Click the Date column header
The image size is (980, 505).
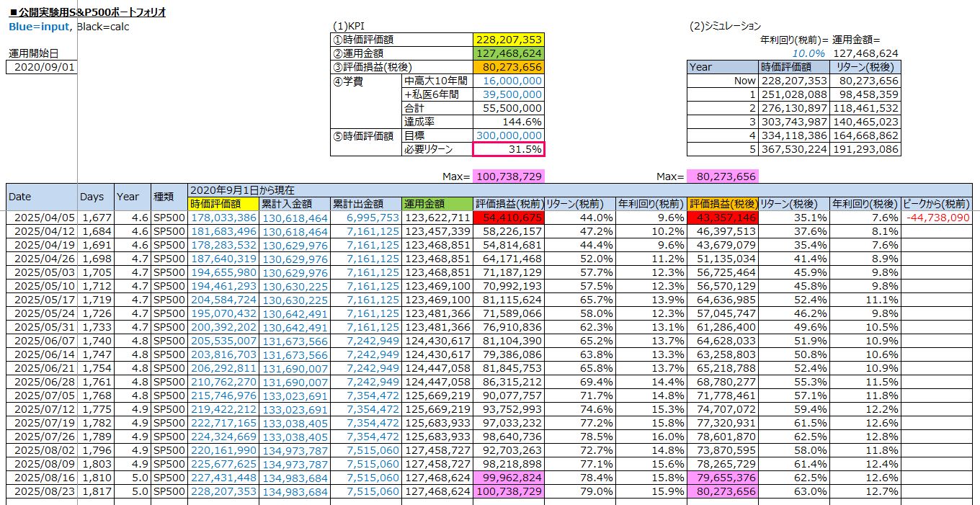tap(42, 197)
